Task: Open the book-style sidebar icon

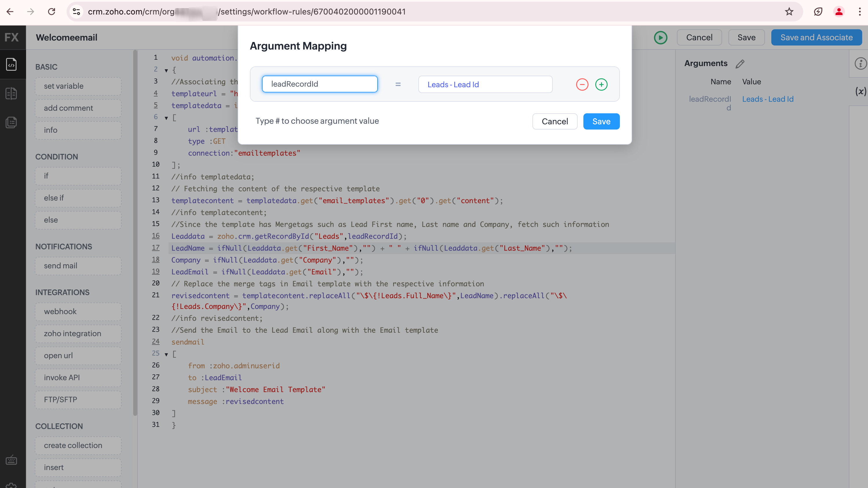Action: tap(12, 93)
